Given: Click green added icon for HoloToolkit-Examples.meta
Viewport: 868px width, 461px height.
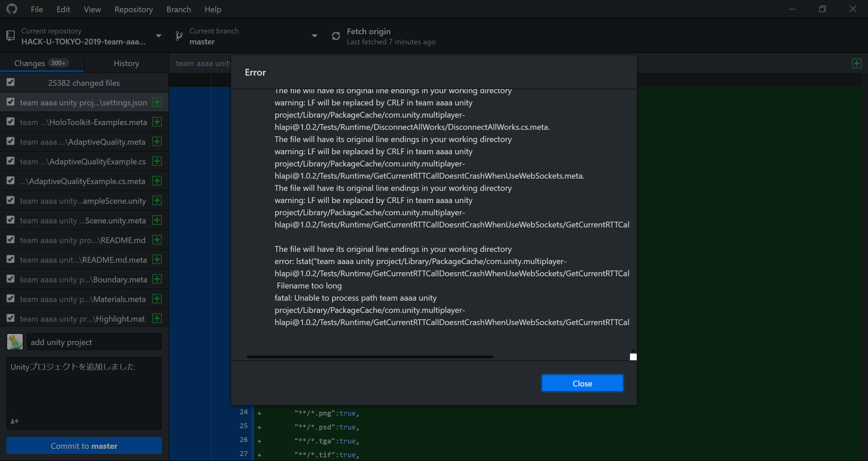Looking at the screenshot, I should point(157,122).
